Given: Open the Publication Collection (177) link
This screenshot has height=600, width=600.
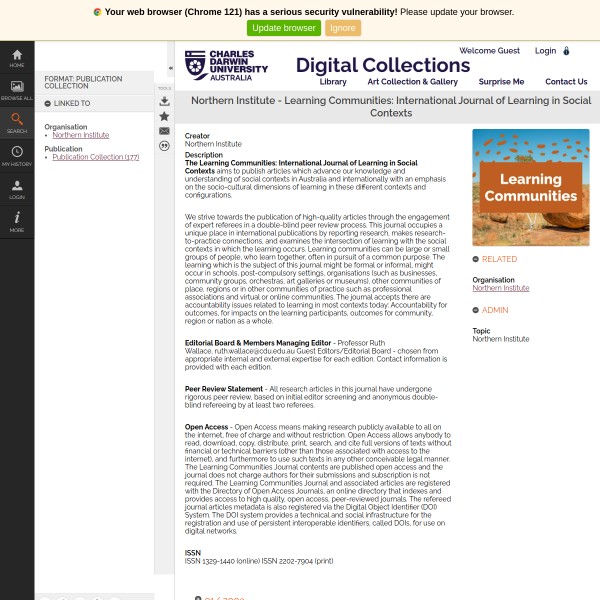Looking at the screenshot, I should 96,157.
